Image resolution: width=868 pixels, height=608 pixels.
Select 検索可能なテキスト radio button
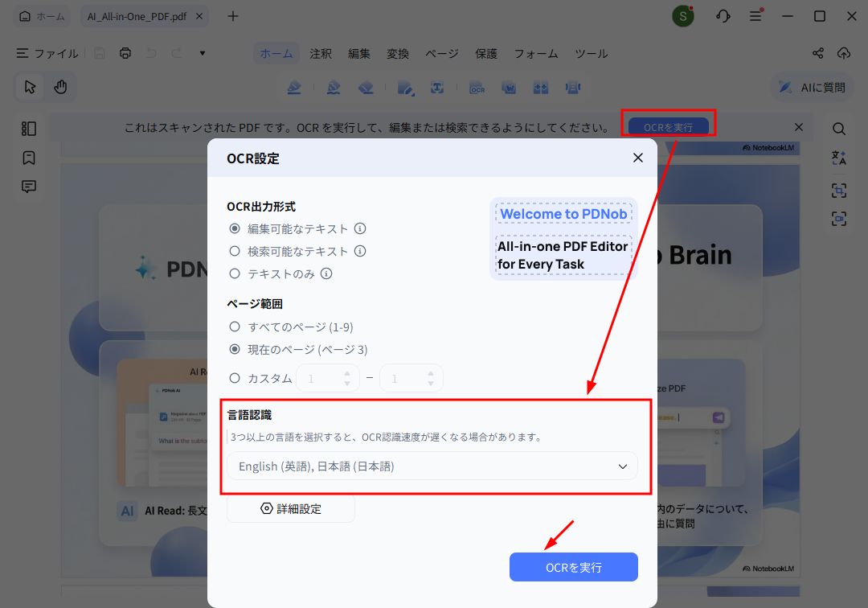tap(235, 252)
